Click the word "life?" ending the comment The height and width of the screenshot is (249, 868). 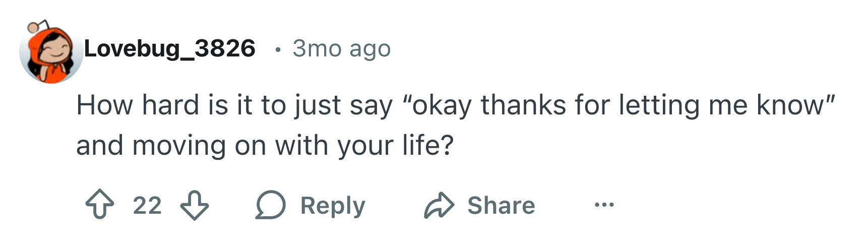[x=428, y=146]
